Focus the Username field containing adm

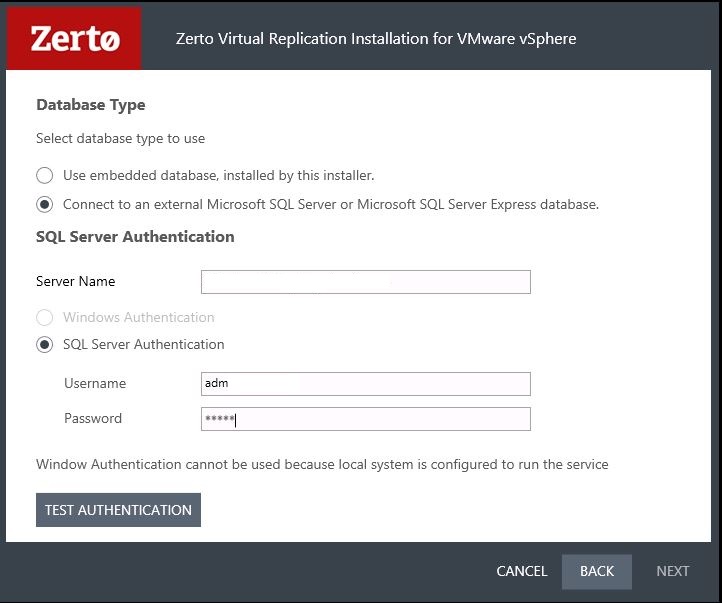(x=366, y=384)
